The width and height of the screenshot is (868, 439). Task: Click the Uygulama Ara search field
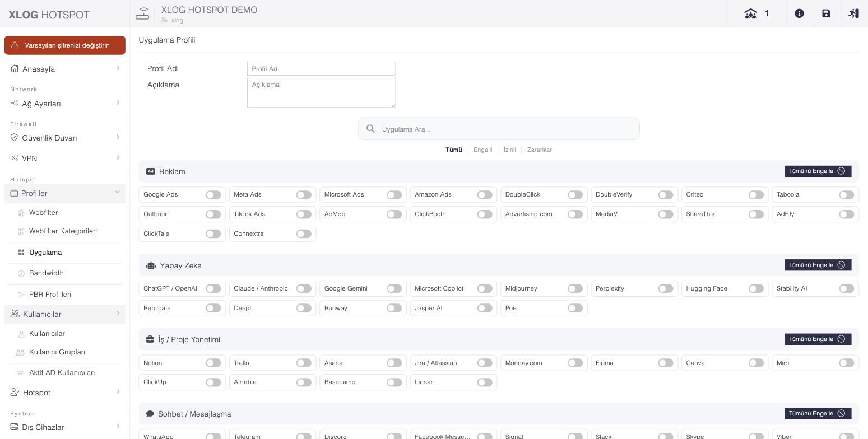pos(499,129)
